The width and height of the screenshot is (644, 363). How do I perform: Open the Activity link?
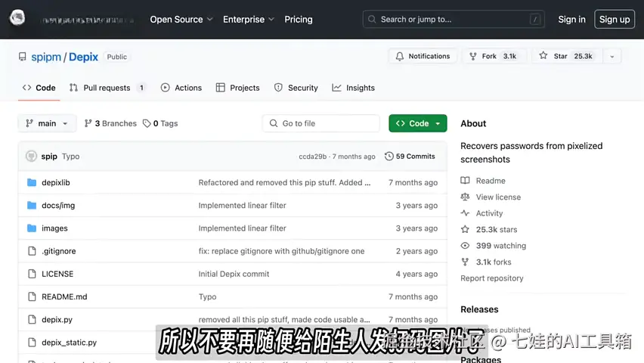click(x=489, y=213)
